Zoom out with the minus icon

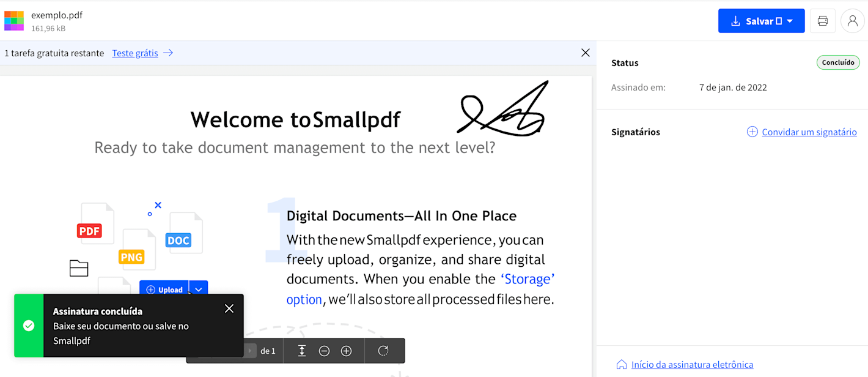325,351
